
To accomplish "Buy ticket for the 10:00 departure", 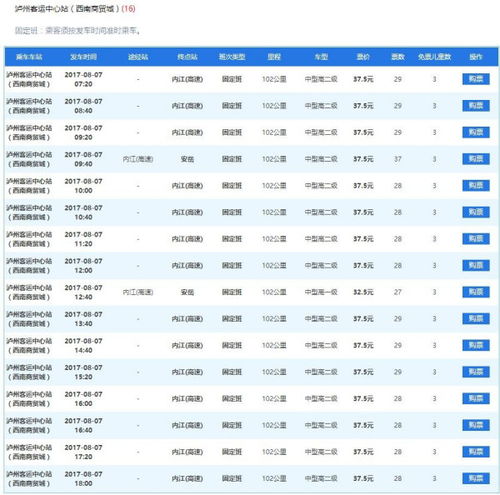I will [476, 186].
